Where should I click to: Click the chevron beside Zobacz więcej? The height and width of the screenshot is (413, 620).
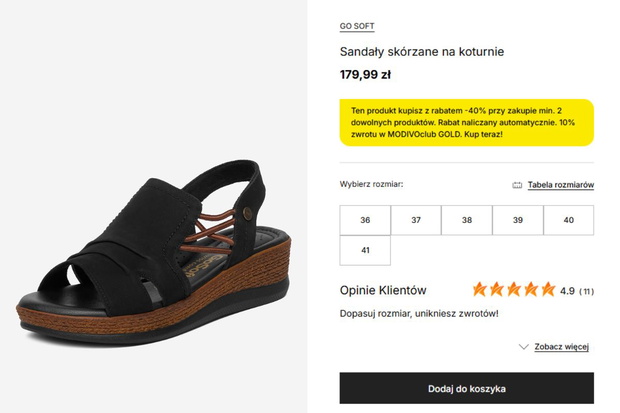click(524, 347)
